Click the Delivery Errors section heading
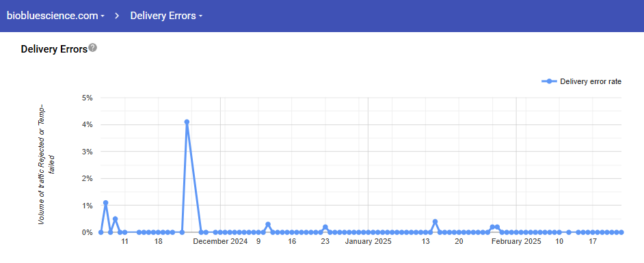This screenshot has height=263, width=644. 54,49
